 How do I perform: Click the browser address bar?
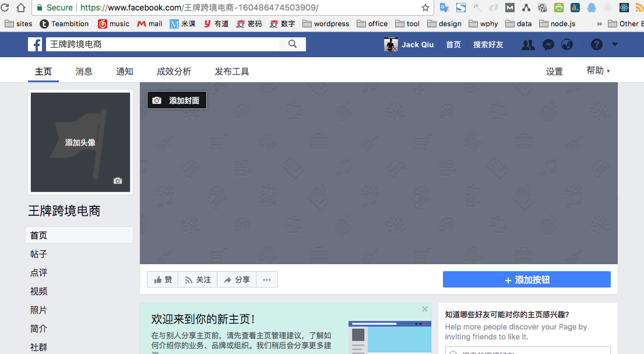click(233, 8)
